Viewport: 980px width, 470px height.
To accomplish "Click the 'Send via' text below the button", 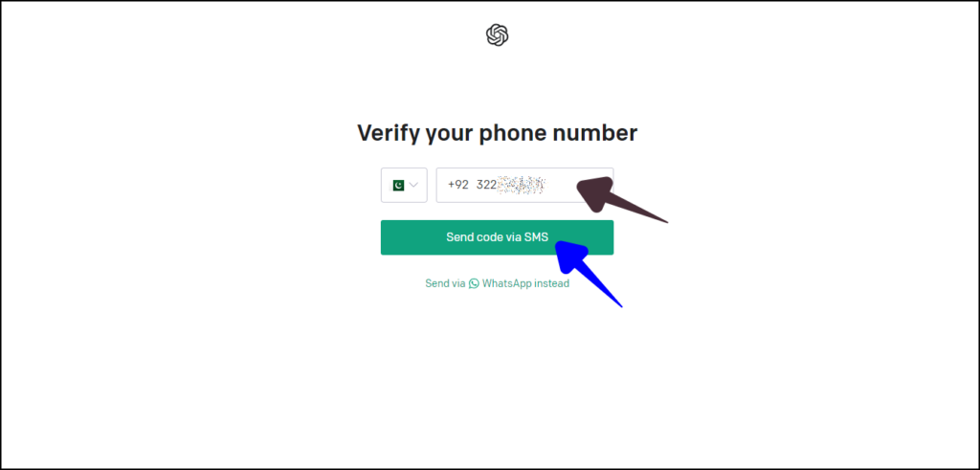I will 445,283.
